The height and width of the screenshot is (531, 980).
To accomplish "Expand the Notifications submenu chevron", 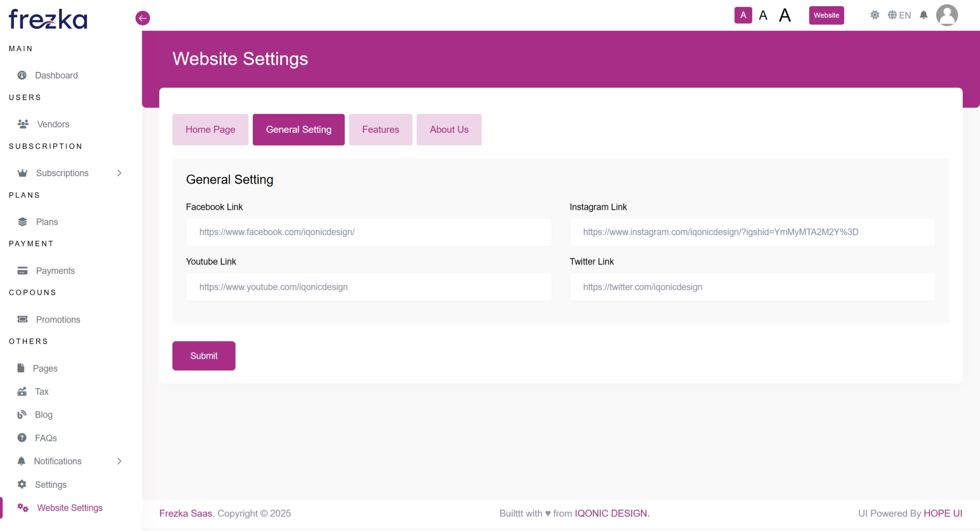I will click(x=119, y=461).
